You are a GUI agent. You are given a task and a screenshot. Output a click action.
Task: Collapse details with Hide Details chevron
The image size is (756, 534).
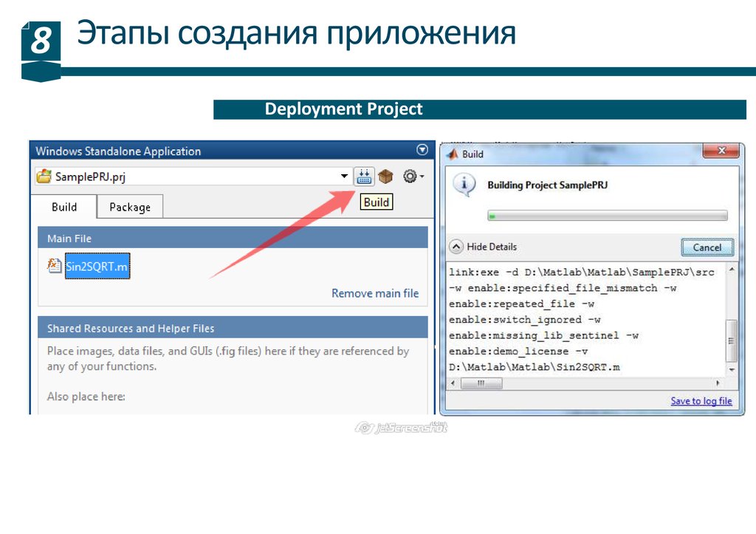point(456,247)
